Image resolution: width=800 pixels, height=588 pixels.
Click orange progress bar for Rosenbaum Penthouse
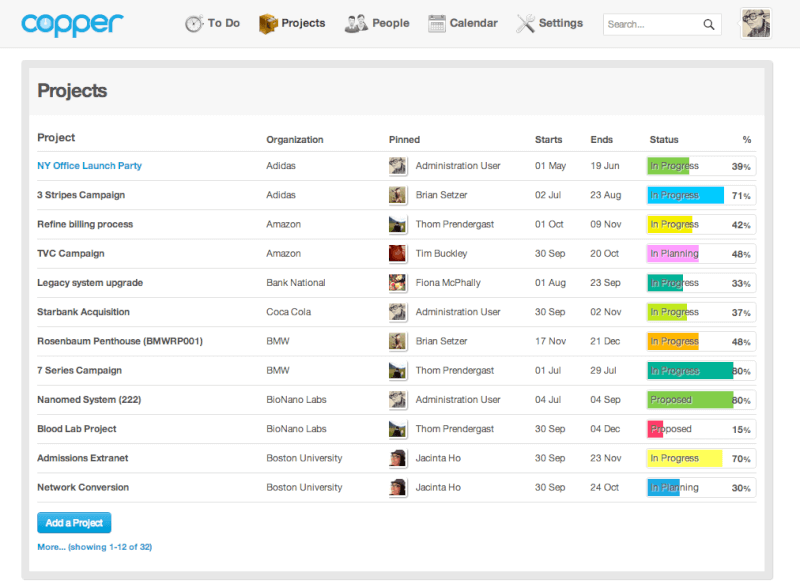673,341
